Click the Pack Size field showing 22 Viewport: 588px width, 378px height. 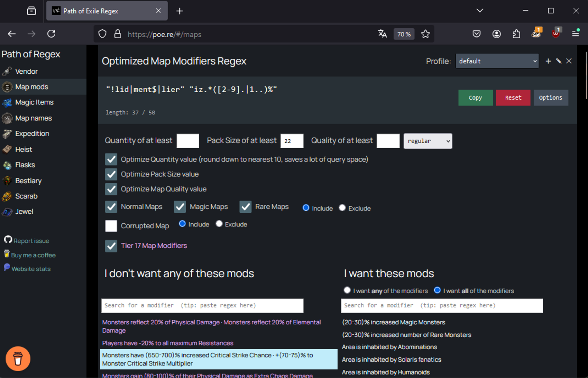[292, 141]
